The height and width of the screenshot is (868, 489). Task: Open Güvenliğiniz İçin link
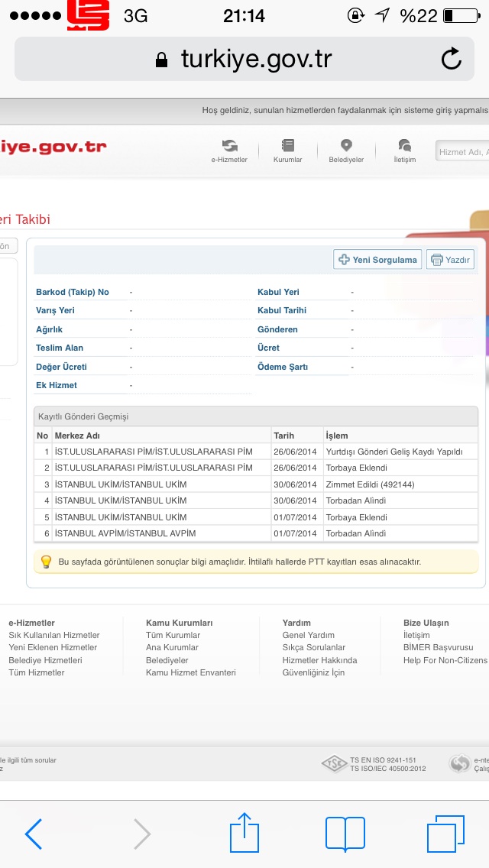point(313,672)
